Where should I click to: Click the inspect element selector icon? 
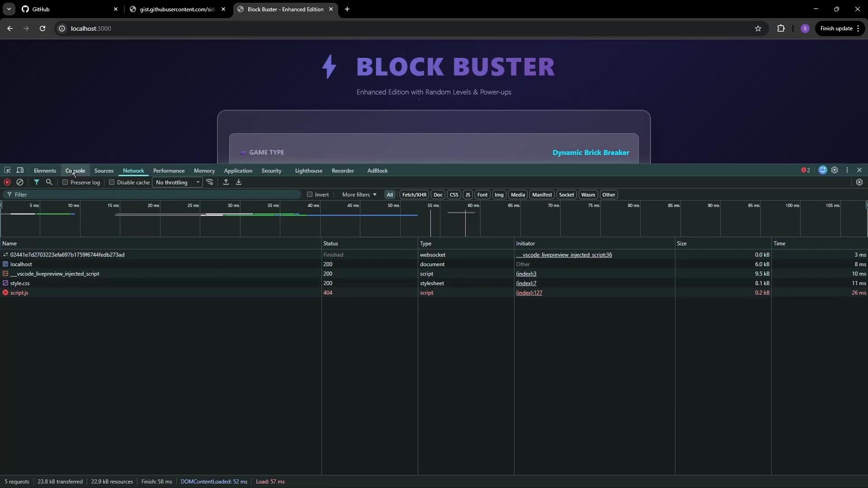(7, 170)
